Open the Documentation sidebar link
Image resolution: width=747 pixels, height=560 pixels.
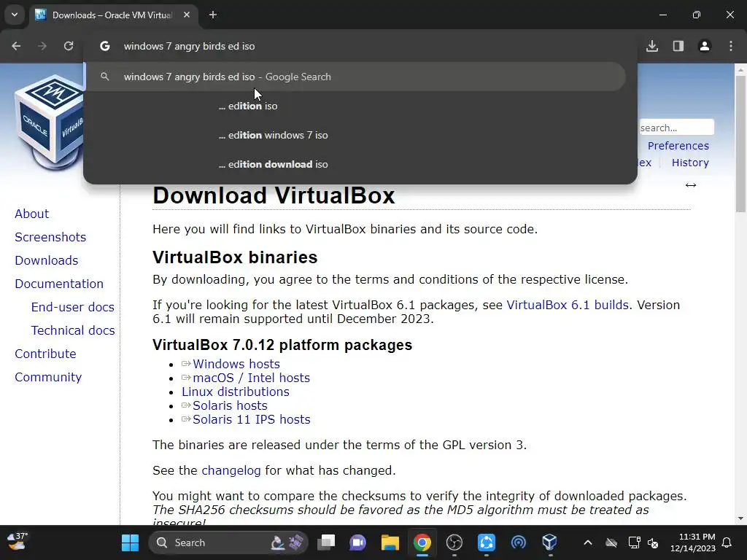[x=59, y=284]
